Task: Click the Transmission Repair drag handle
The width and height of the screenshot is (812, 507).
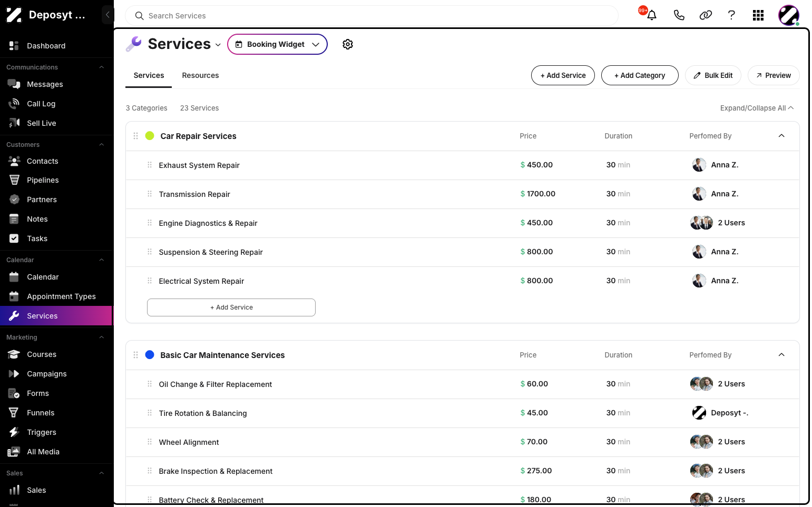Action: [x=150, y=194]
